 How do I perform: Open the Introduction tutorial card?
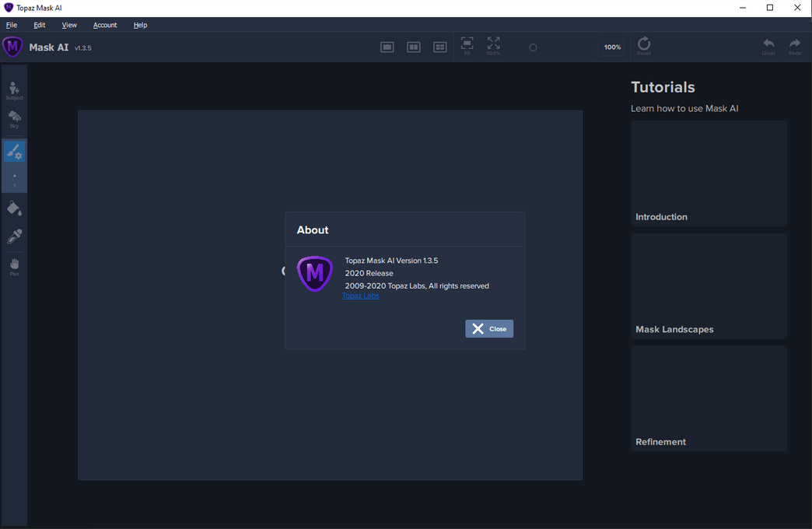coord(709,173)
